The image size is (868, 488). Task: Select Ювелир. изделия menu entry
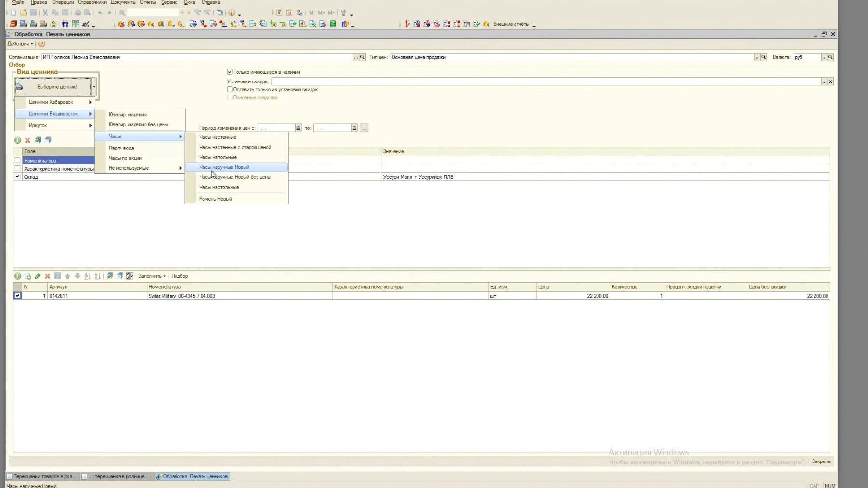pos(140,115)
